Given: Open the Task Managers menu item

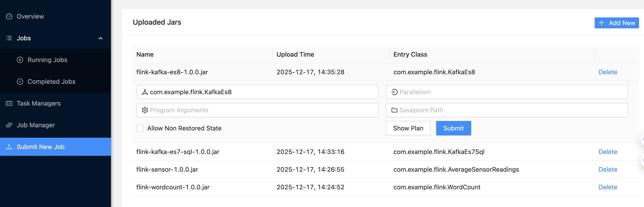Looking at the screenshot, I should point(38,103).
